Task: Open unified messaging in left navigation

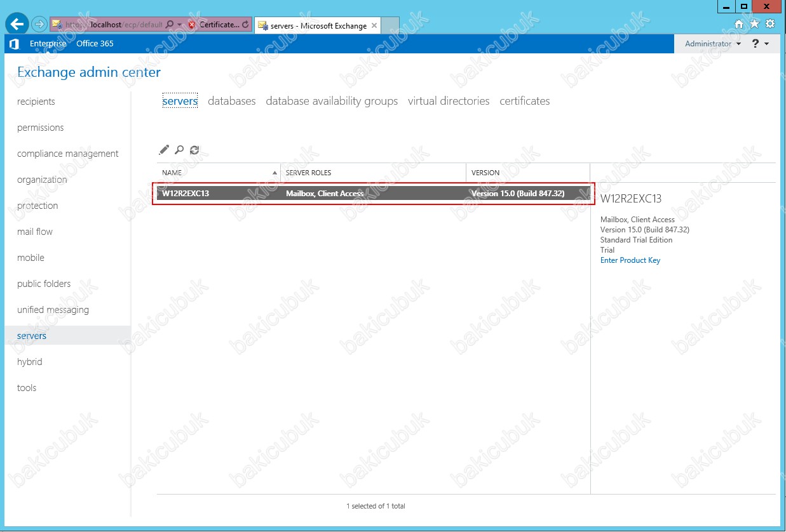Action: coord(53,310)
